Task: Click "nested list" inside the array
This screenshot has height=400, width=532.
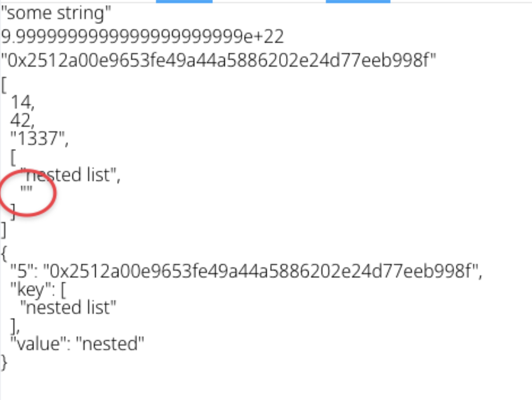Action: tap(72, 175)
